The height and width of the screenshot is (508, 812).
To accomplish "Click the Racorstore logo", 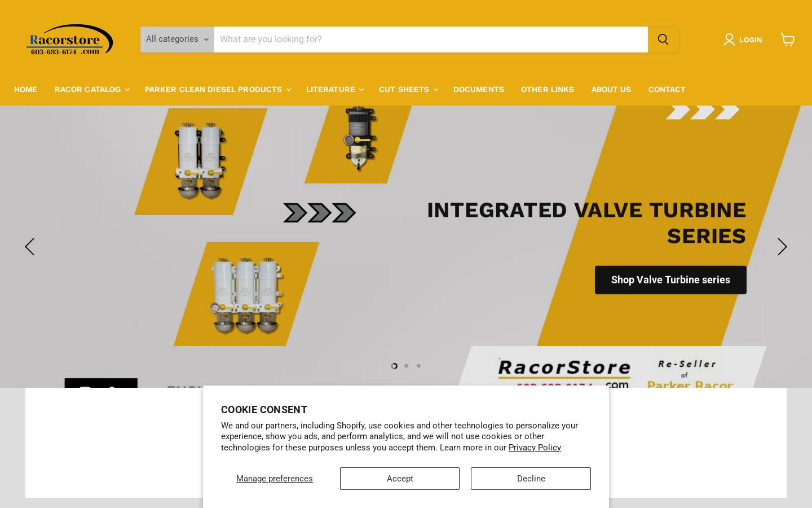I will tap(70, 40).
